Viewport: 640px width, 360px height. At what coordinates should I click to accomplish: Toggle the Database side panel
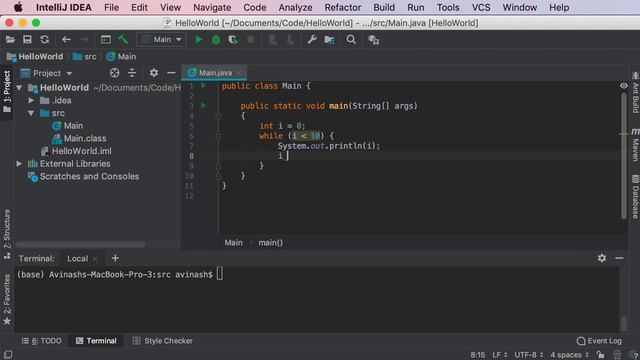click(x=635, y=197)
